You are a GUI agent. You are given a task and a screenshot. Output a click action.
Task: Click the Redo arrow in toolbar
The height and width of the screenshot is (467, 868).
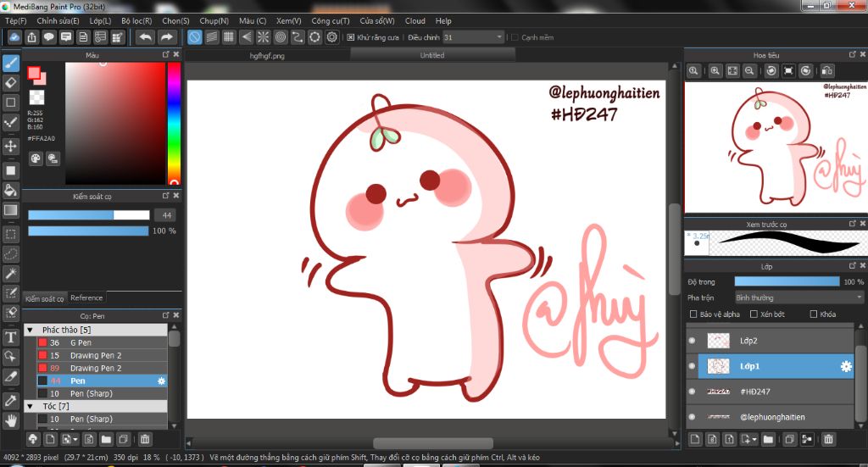(166, 37)
